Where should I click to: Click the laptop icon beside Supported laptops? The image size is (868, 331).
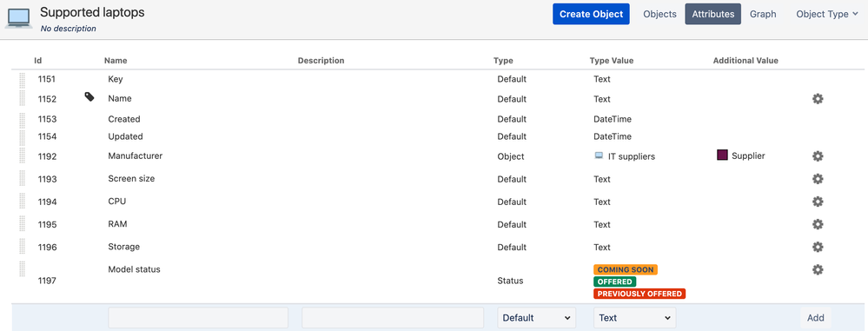click(19, 17)
